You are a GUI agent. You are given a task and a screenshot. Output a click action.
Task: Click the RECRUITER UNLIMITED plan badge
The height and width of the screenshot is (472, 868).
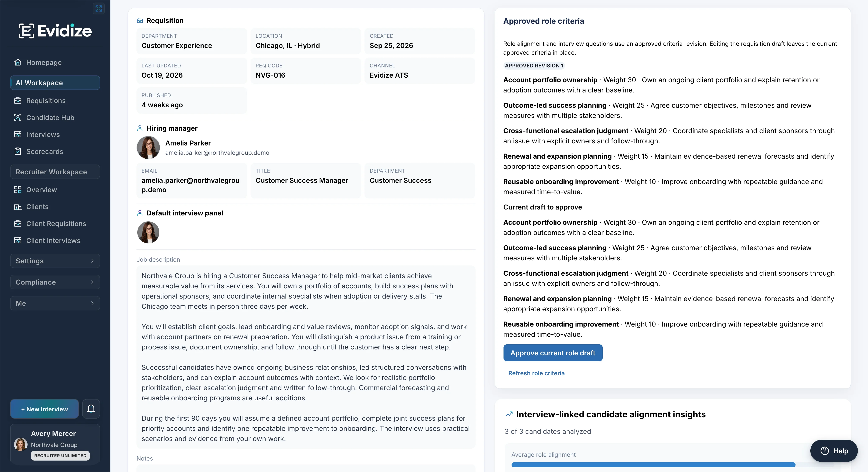coord(60,455)
